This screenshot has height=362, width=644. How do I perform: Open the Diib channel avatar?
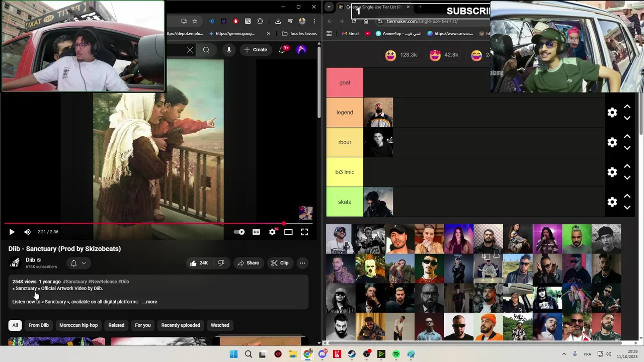point(15,263)
